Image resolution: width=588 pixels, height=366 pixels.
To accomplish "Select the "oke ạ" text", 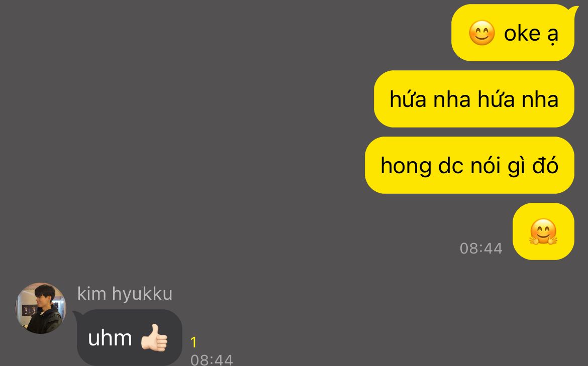I will click(x=531, y=34).
